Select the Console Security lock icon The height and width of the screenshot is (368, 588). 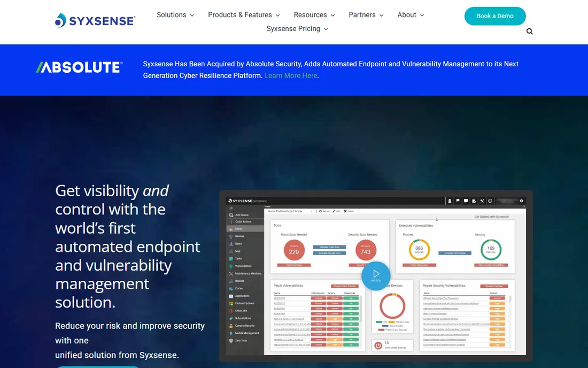pyautogui.click(x=231, y=326)
